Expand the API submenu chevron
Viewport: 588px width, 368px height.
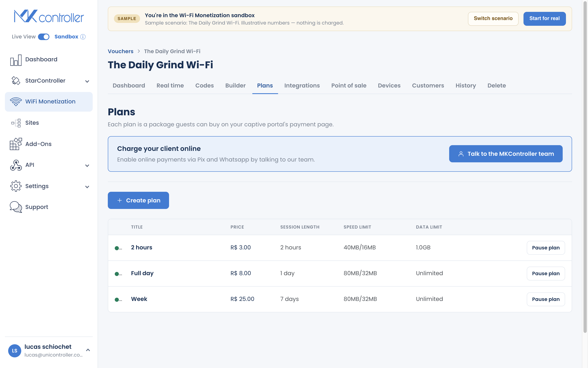(x=87, y=166)
